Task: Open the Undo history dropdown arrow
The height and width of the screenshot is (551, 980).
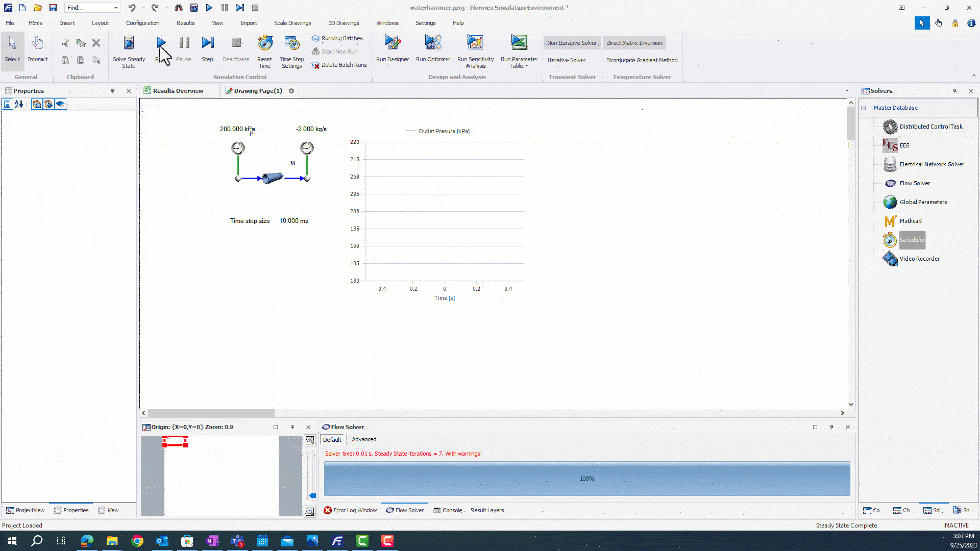Action: pos(142,8)
